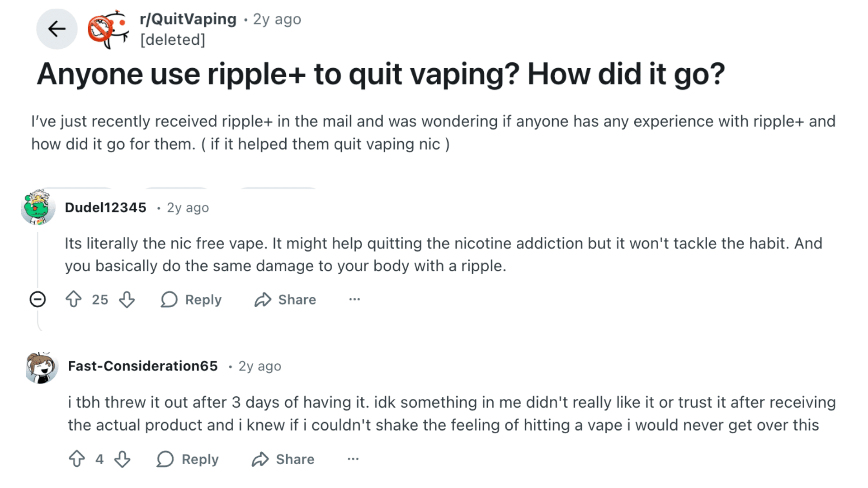This screenshot has height=488, width=868.
Task: Downvote Fast-Consideration65's comment
Action: [122, 459]
